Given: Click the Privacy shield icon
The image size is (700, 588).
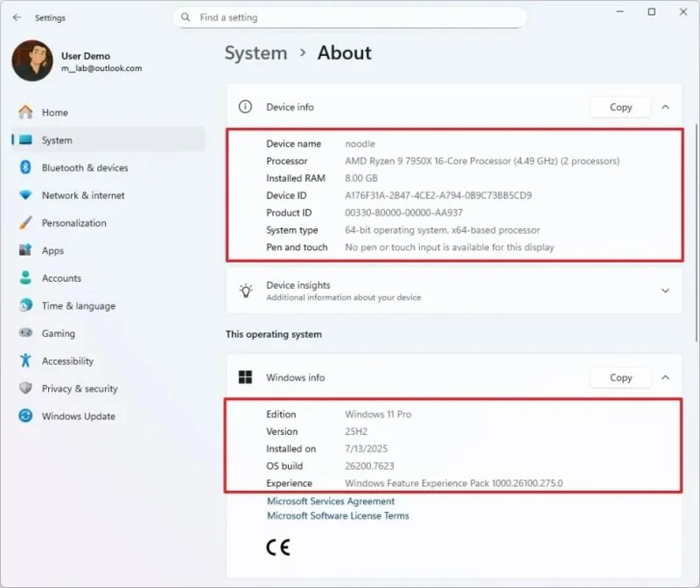Looking at the screenshot, I should tap(25, 388).
